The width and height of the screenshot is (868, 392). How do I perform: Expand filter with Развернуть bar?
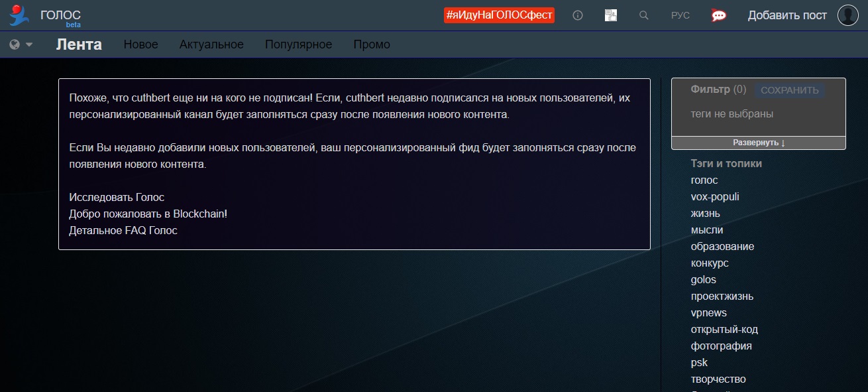coord(759,143)
